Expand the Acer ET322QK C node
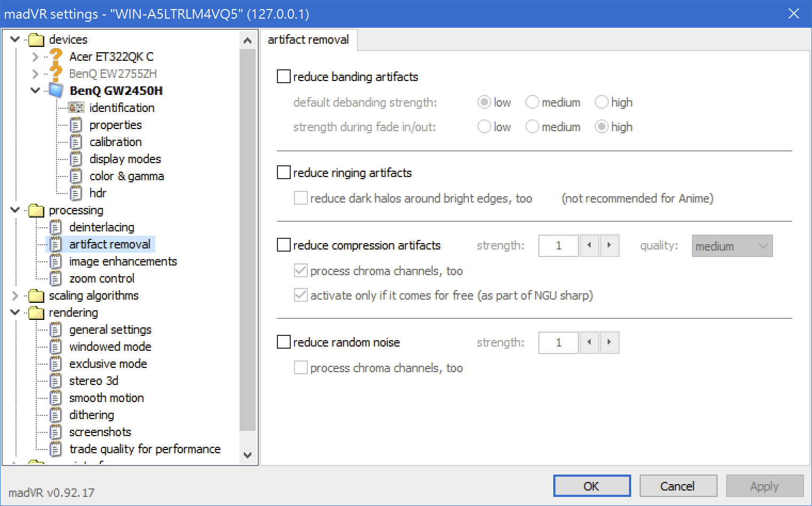This screenshot has height=506, width=812. (35, 57)
